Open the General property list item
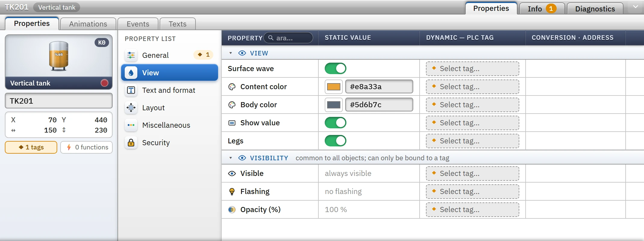 click(x=169, y=55)
